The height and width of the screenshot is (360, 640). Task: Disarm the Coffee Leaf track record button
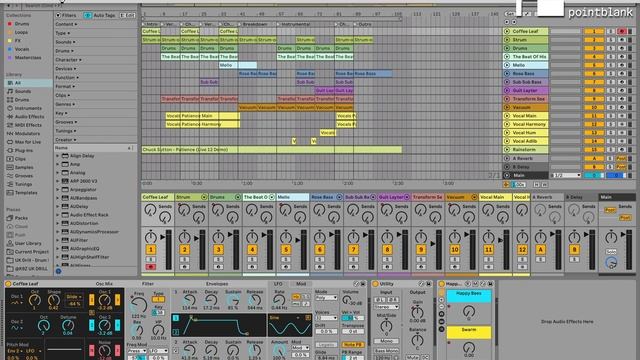[622, 31]
